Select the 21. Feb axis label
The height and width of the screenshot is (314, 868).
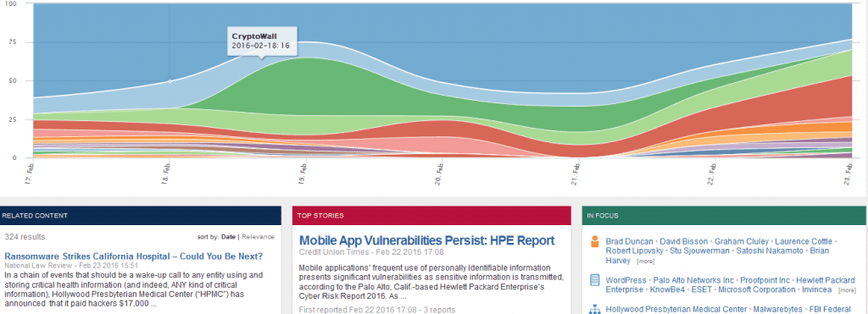click(x=576, y=174)
